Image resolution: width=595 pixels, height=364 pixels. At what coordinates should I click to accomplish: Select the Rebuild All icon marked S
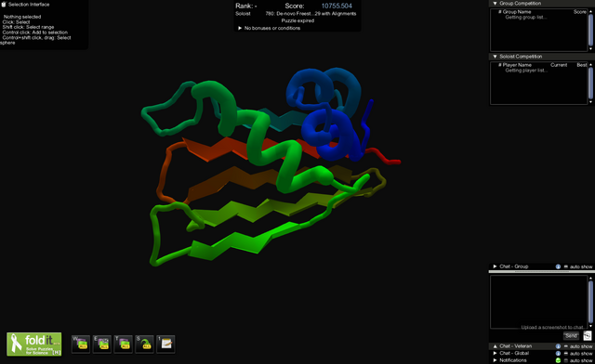pos(145,344)
